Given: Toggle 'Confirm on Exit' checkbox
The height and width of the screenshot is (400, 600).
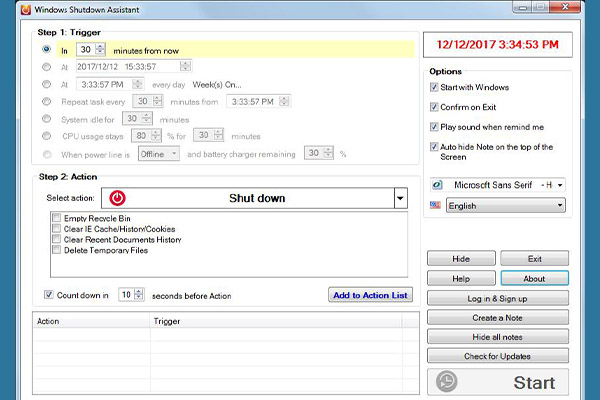Looking at the screenshot, I should tap(434, 107).
